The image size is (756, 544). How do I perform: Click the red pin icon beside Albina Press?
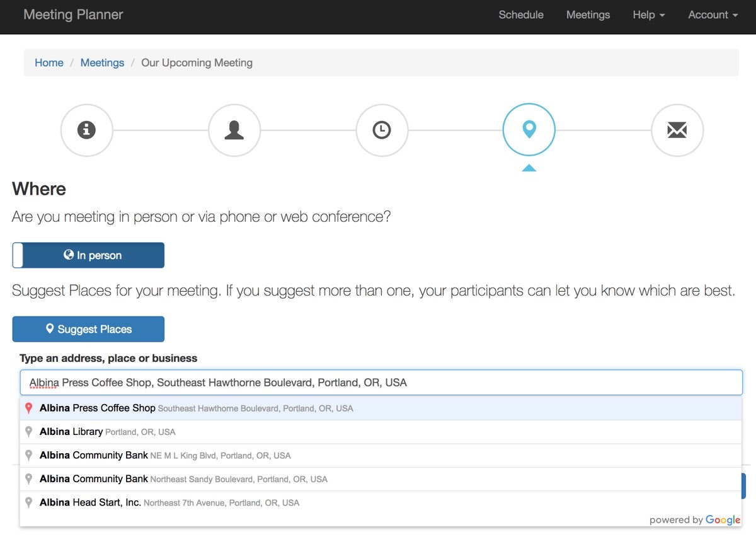28,408
